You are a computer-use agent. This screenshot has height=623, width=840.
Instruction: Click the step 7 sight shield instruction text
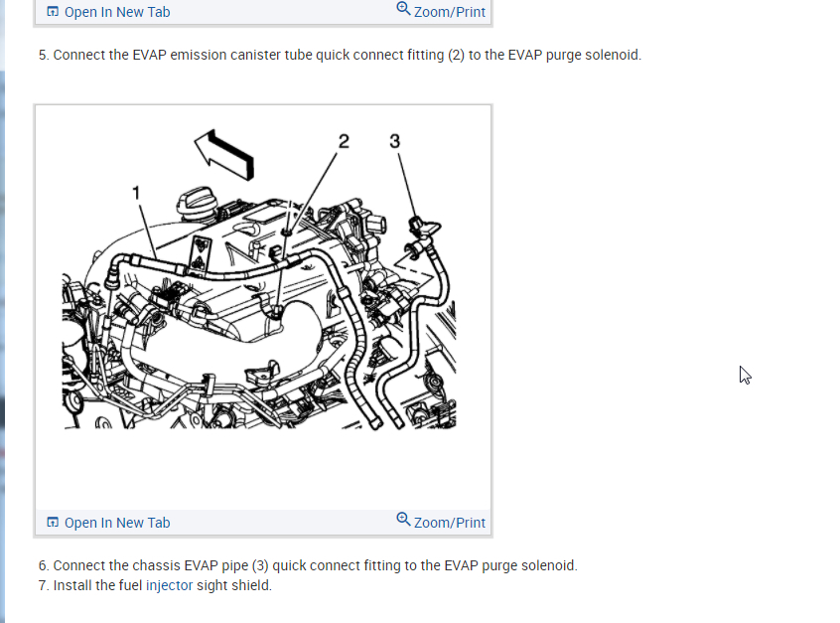155,585
